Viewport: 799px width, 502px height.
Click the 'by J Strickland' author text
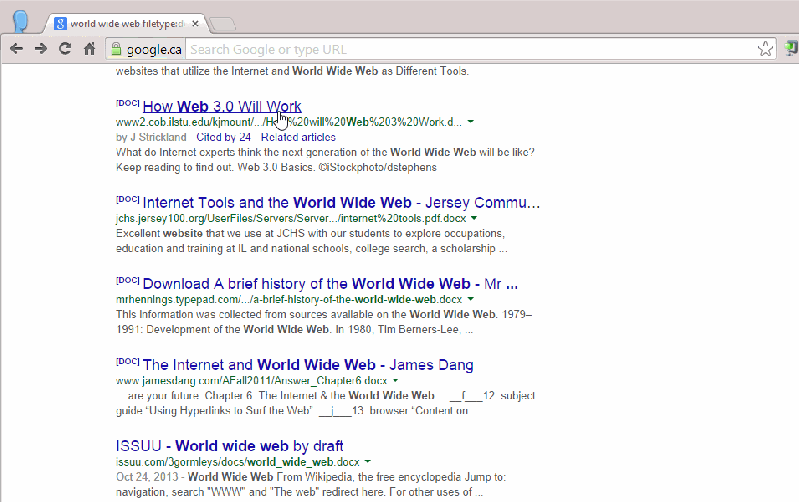coord(151,137)
